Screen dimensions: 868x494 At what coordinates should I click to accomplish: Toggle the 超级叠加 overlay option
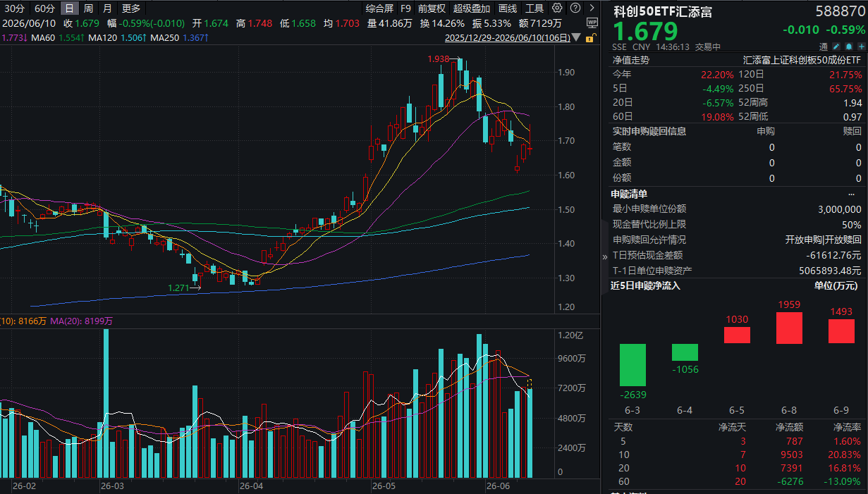472,8
